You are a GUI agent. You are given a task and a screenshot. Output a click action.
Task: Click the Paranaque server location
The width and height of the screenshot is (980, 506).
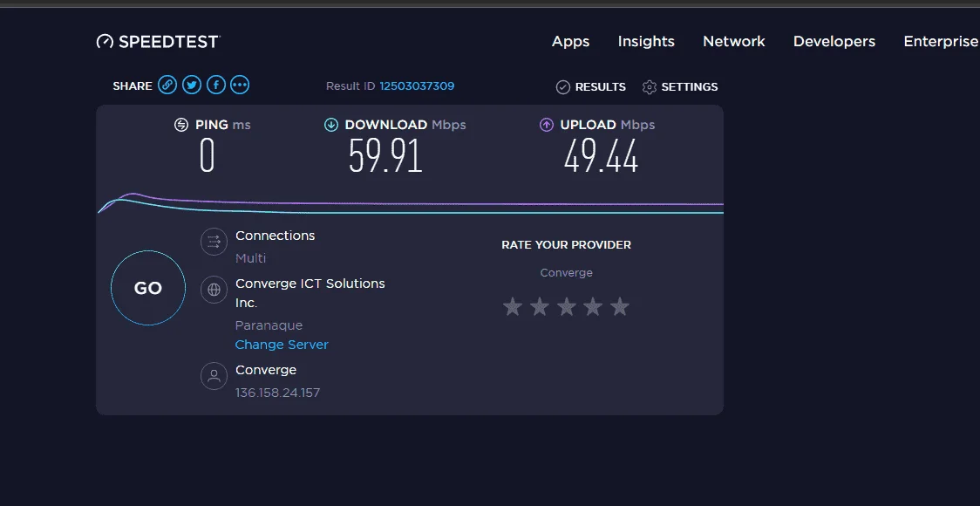click(269, 326)
